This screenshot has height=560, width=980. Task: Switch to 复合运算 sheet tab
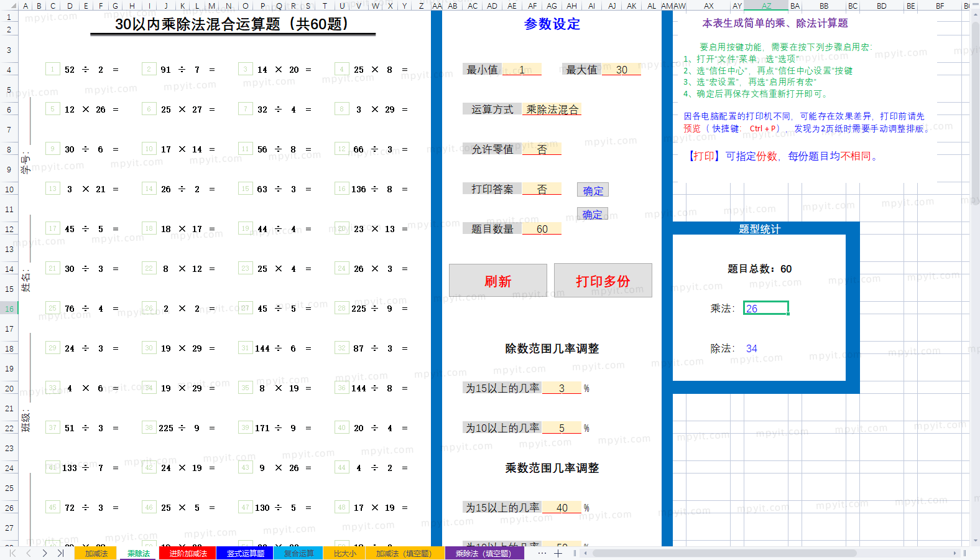(x=298, y=553)
